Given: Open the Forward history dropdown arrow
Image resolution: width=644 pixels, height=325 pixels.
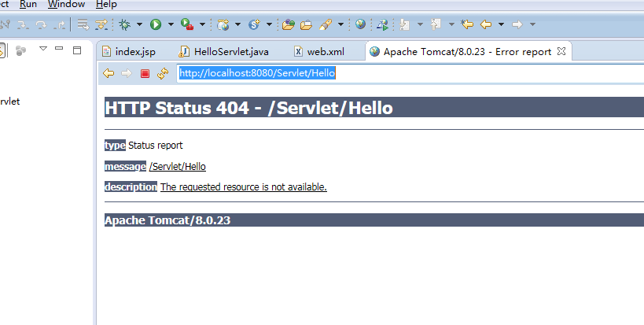Looking at the screenshot, I should click(x=532, y=24).
